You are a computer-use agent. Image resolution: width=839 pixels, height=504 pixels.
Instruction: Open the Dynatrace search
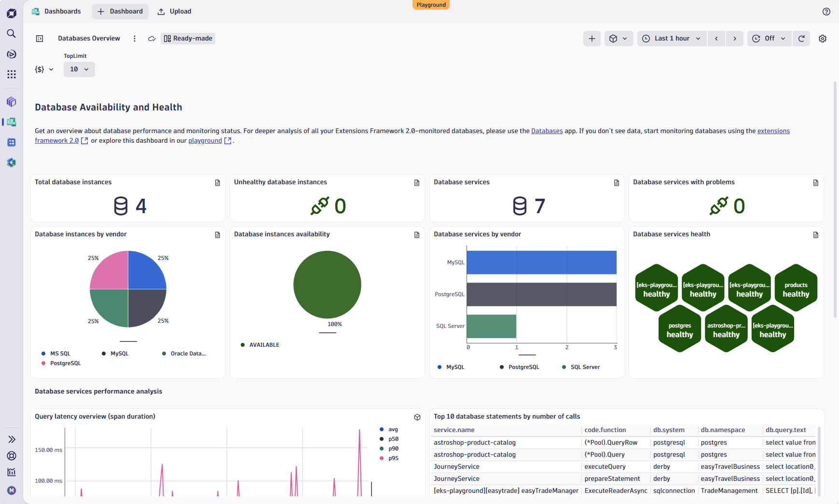[11, 34]
